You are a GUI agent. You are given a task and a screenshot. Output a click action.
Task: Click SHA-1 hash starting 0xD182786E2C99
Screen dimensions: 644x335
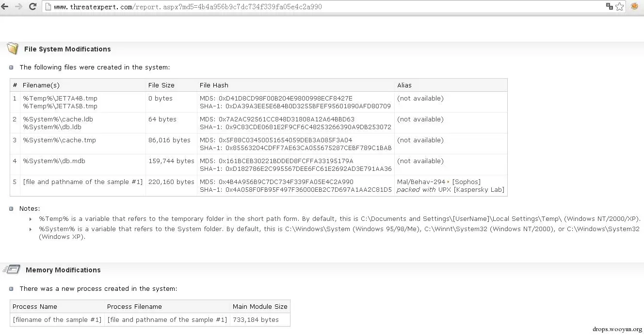point(296,169)
